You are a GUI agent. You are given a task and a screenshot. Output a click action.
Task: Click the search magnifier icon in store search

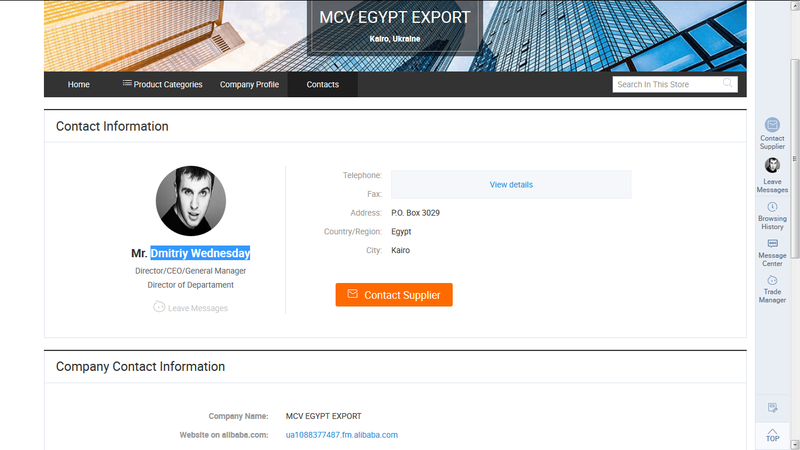tap(729, 84)
